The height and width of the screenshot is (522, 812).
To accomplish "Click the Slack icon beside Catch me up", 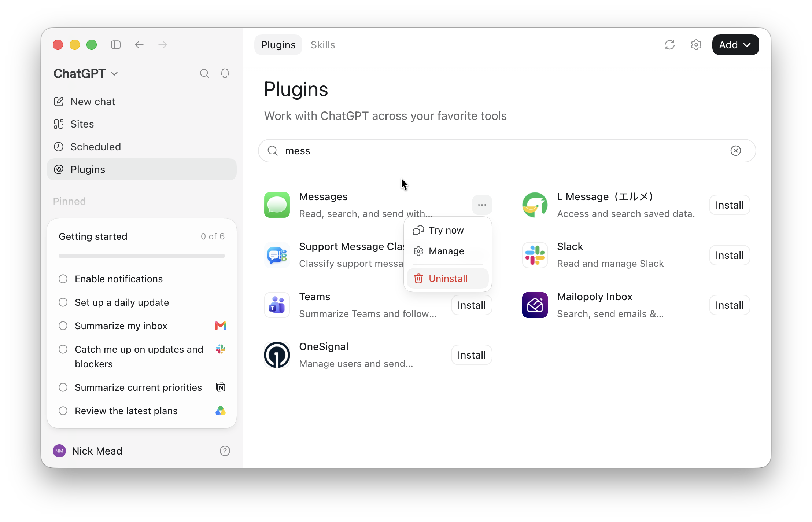I will coord(221,349).
